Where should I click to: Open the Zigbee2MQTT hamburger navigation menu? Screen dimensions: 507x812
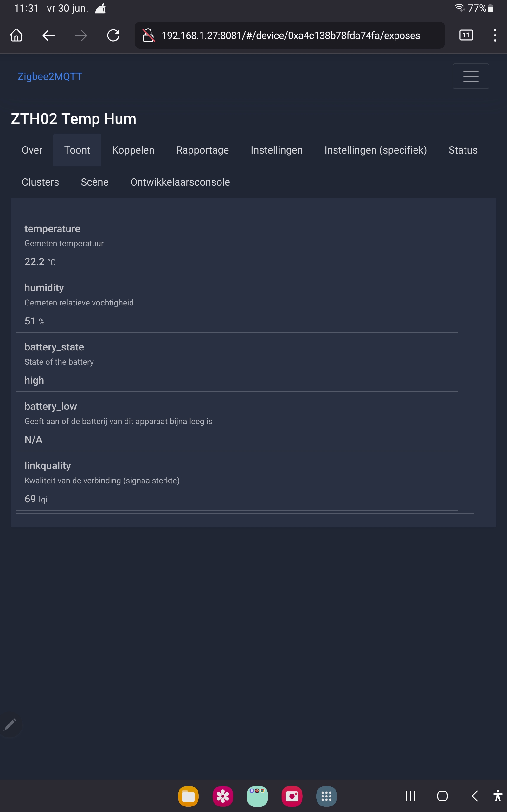(x=471, y=76)
